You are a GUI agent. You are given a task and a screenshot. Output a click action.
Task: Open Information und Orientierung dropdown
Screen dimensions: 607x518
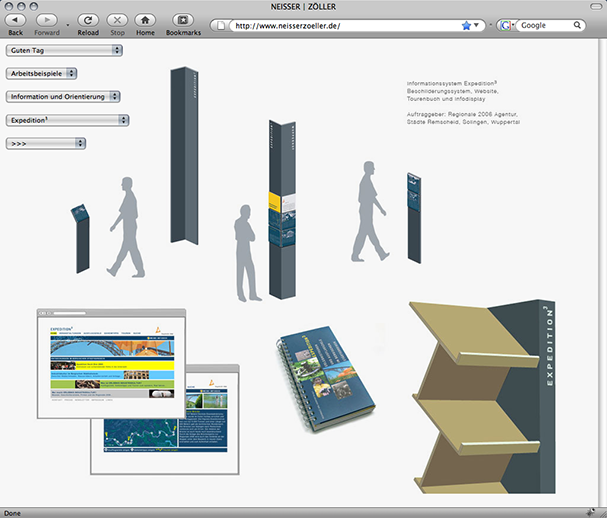click(x=63, y=96)
